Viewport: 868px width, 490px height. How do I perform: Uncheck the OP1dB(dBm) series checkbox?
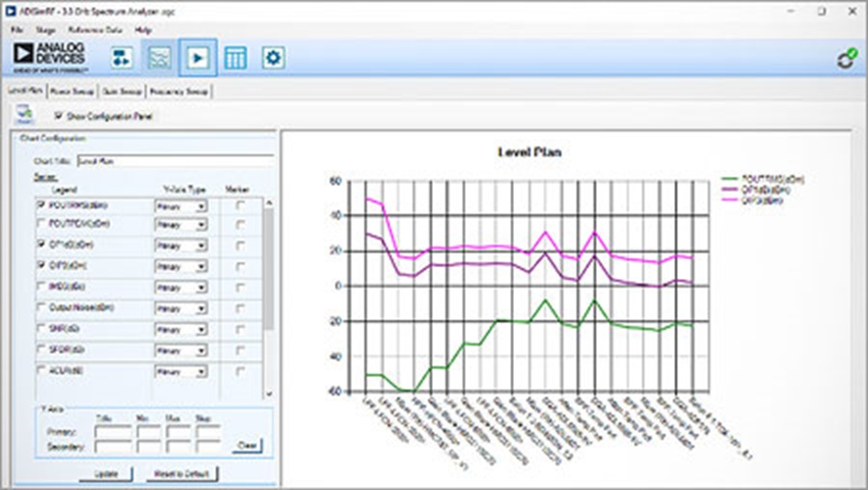[x=41, y=244]
